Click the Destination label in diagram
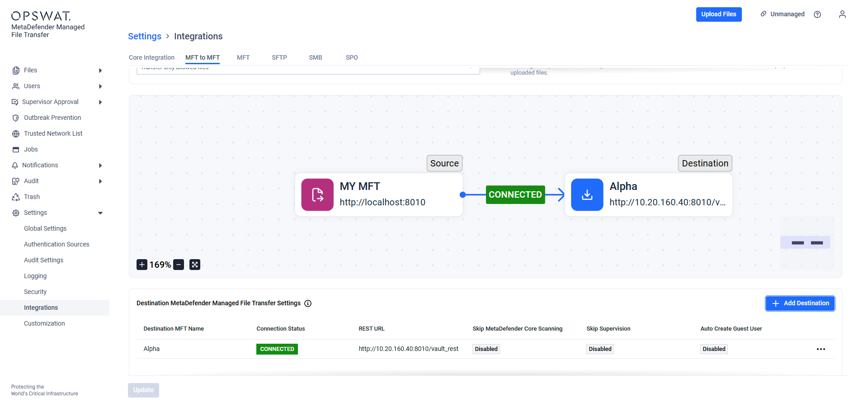This screenshot has height=412, width=868. [705, 163]
